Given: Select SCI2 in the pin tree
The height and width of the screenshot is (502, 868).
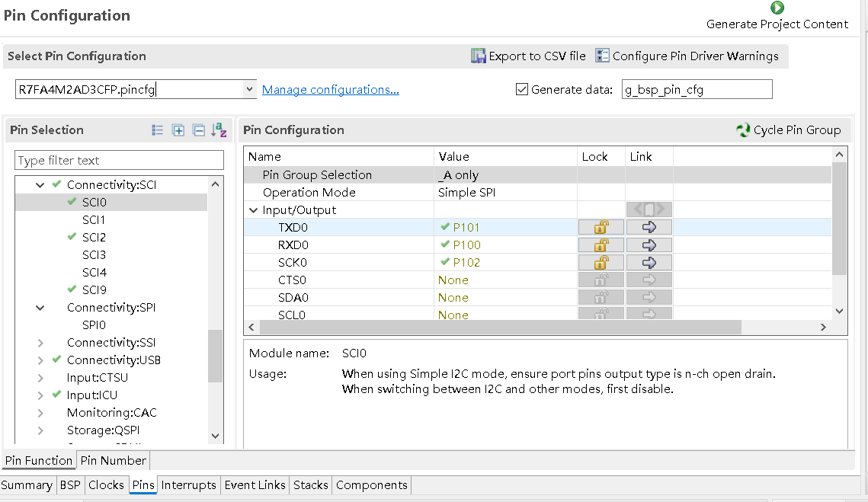Looking at the screenshot, I should click(94, 238).
